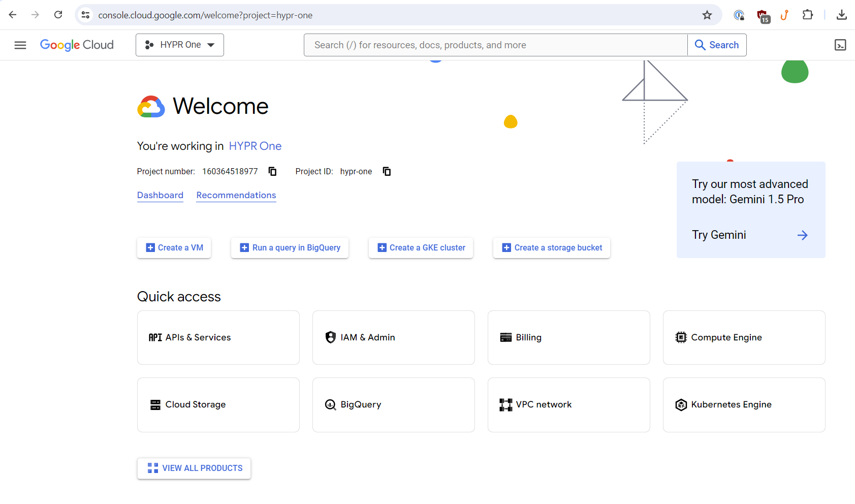Viewport: 855px width, 504px height.
Task: Click the Try Gemini arrow
Action: 802,235
